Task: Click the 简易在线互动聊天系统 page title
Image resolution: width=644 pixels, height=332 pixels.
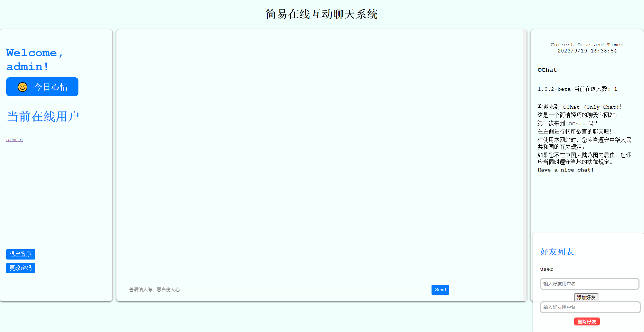Action: [321, 14]
